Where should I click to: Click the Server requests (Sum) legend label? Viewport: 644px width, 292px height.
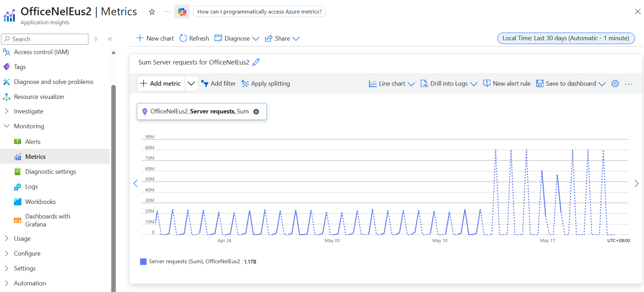click(x=194, y=261)
